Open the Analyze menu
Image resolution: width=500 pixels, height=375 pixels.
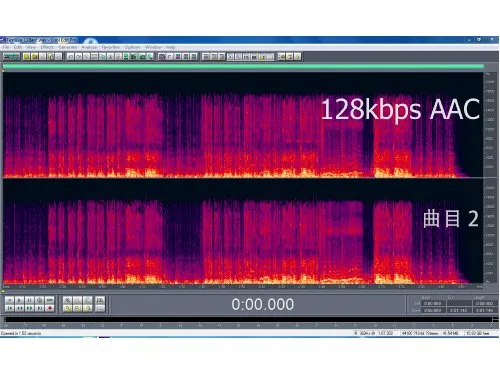pos(89,47)
